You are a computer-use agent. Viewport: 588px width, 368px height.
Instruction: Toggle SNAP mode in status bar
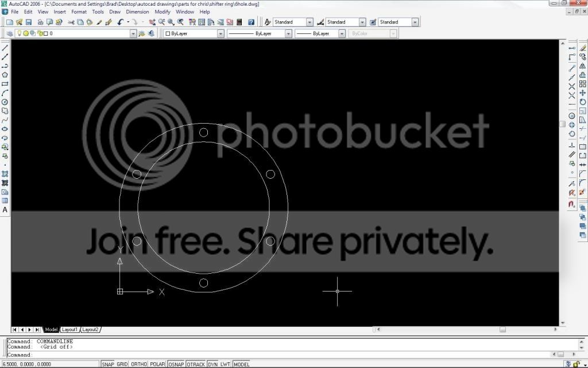pos(107,364)
